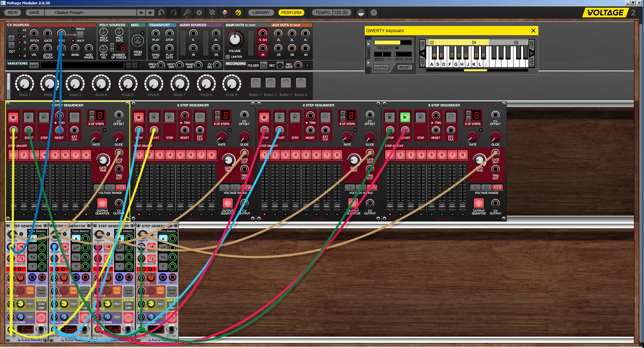Toggle step 6 on the fourth sequencer
The width and height of the screenshot is (644, 348).
pos(442,155)
